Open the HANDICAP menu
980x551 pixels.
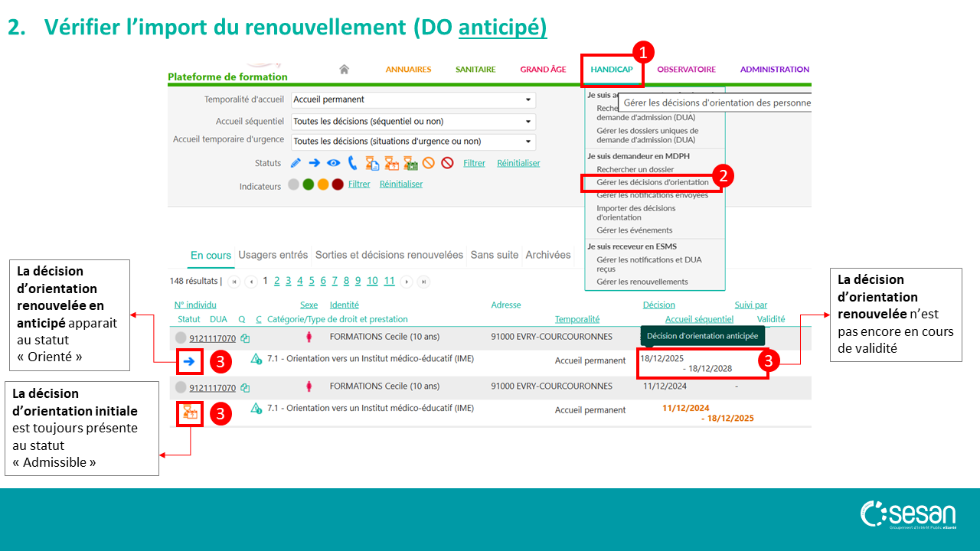point(612,70)
